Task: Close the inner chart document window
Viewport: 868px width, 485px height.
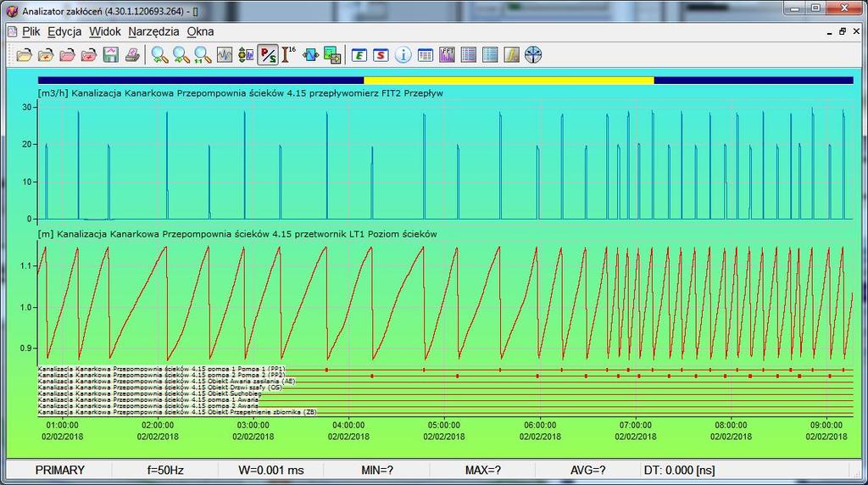Action: pos(856,31)
